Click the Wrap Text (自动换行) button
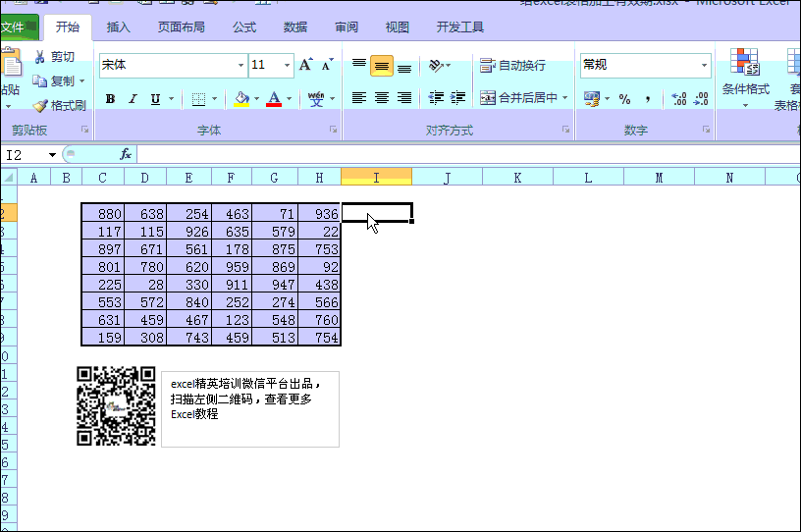Viewport: 801px width, 532px height. click(x=512, y=66)
